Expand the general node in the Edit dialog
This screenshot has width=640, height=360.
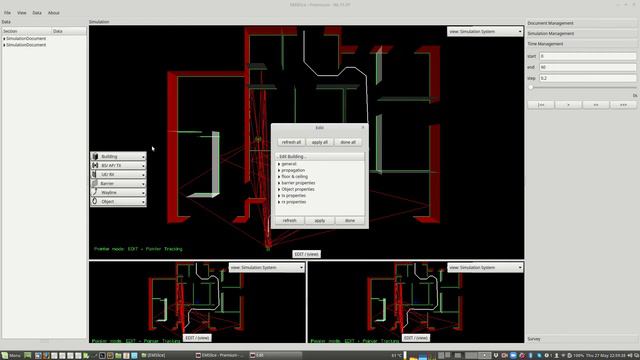(x=279, y=164)
